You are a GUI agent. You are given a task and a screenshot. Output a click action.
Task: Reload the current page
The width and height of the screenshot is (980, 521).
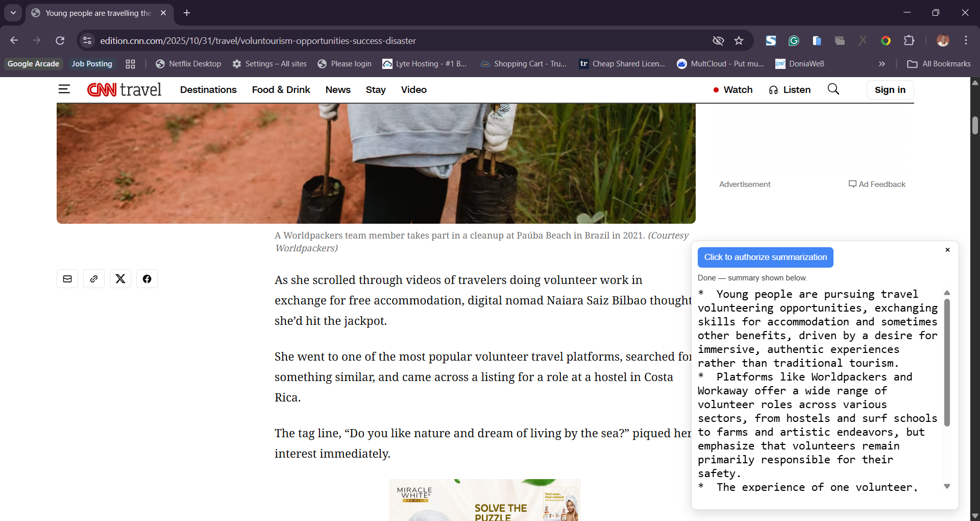60,40
